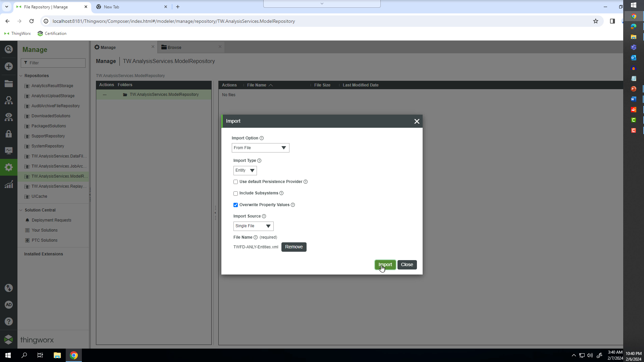
Task: Remove the TWFD-ANLY-Entities.xml file
Action: click(x=294, y=247)
